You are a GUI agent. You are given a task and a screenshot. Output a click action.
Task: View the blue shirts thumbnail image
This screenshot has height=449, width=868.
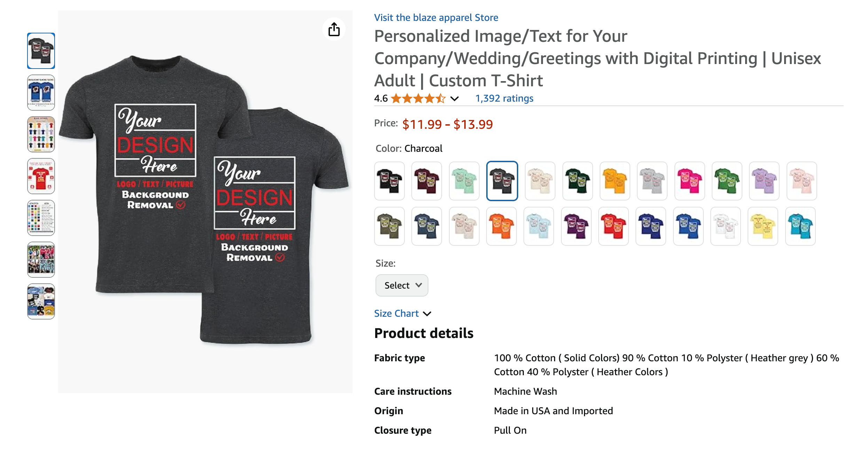(41, 93)
